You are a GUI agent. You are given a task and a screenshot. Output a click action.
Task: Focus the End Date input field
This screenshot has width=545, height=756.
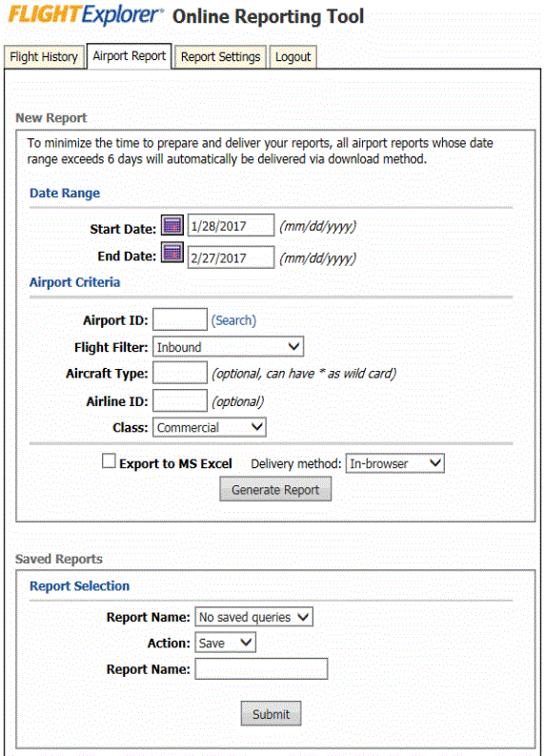coord(231,257)
